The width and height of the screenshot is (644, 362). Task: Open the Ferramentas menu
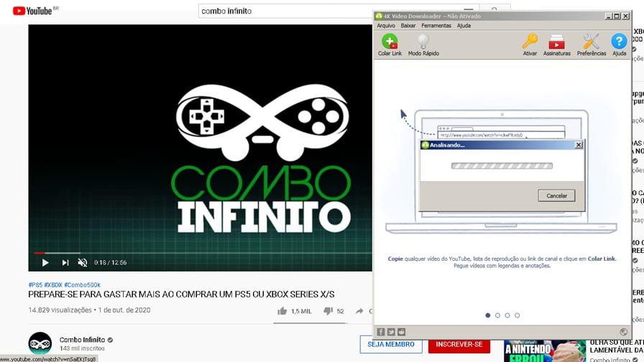pyautogui.click(x=436, y=25)
